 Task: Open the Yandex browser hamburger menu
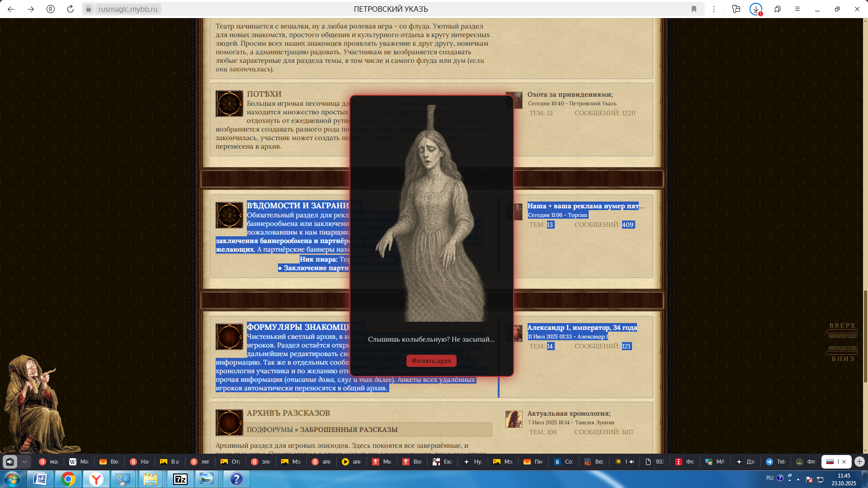click(797, 9)
